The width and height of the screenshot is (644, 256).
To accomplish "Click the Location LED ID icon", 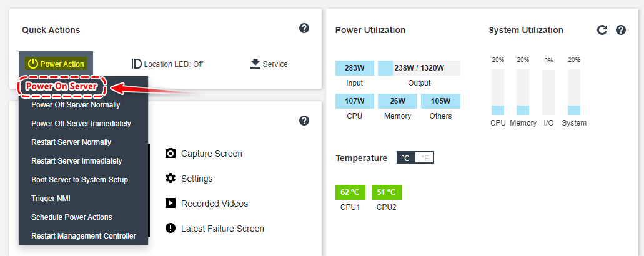I will [136, 64].
